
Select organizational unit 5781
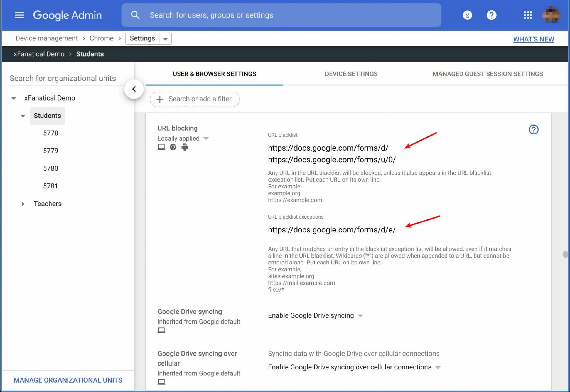50,186
